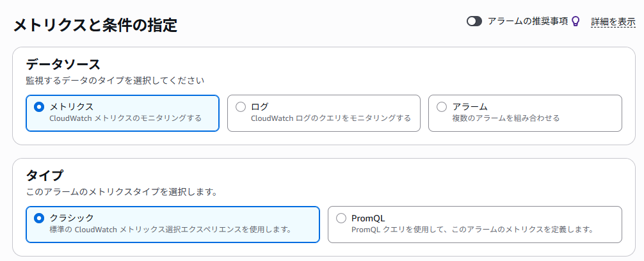Select the PromQL radio button circle
The width and height of the screenshot is (644, 261).
point(341,218)
